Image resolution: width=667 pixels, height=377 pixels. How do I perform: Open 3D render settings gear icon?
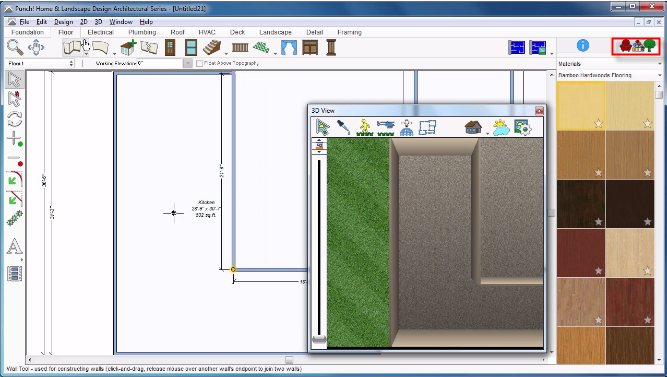pyautogui.click(x=523, y=127)
